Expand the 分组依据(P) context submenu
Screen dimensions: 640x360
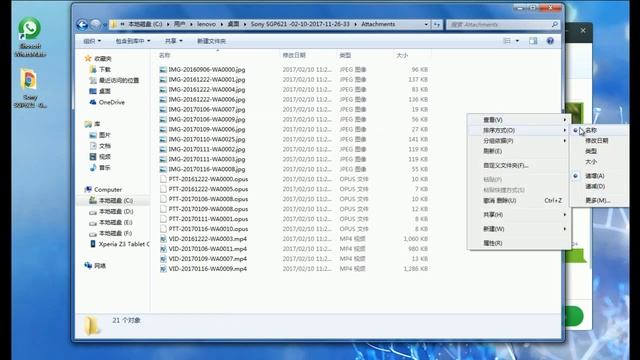pos(519,140)
